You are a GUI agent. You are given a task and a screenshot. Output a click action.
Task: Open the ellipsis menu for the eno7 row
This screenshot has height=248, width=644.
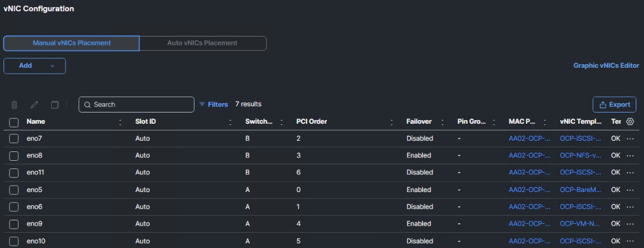tap(630, 138)
